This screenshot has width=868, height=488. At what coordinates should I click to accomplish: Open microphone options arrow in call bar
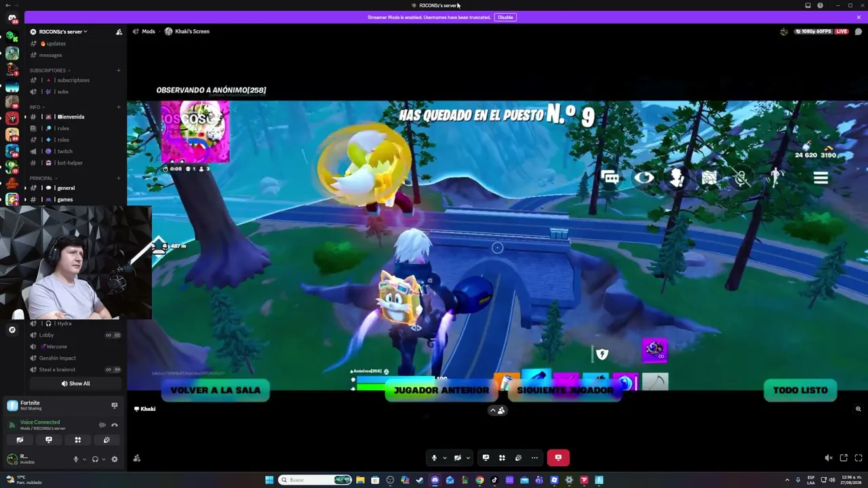pyautogui.click(x=445, y=457)
